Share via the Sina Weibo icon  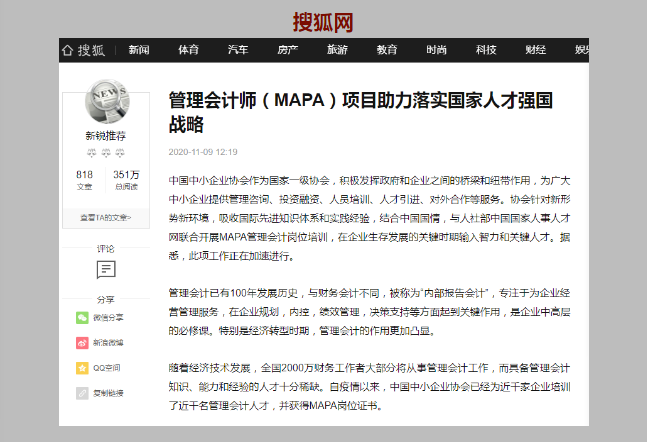click(82, 343)
